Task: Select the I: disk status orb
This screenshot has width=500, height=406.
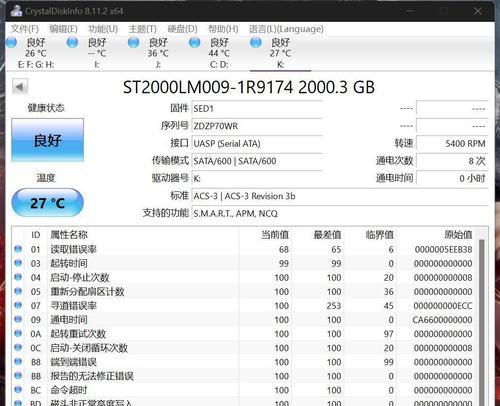Action: (72, 42)
